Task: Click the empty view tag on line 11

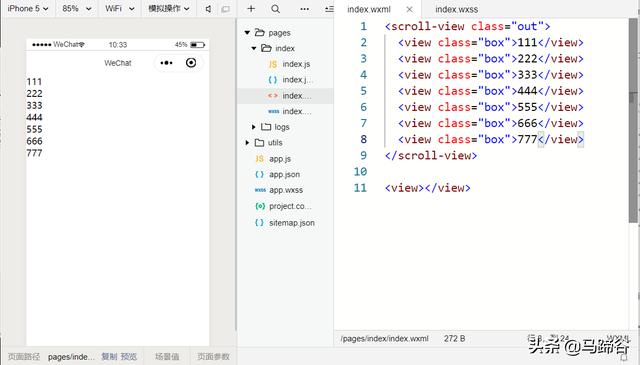Action: 427,188
